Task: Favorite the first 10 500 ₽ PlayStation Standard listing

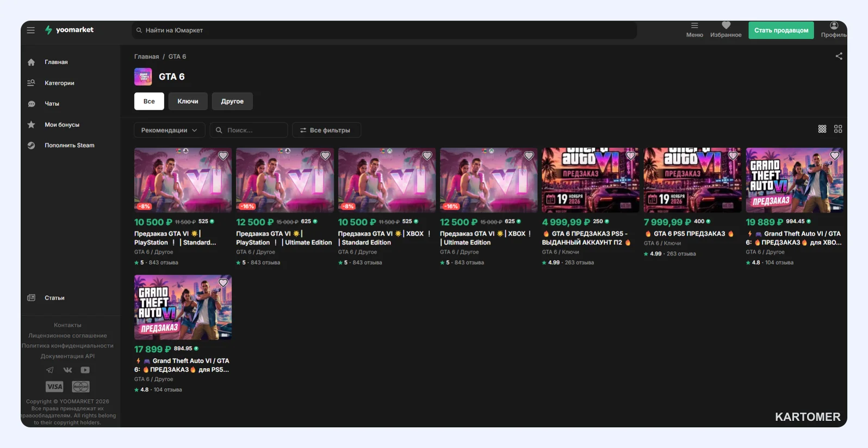Action: 223,155
